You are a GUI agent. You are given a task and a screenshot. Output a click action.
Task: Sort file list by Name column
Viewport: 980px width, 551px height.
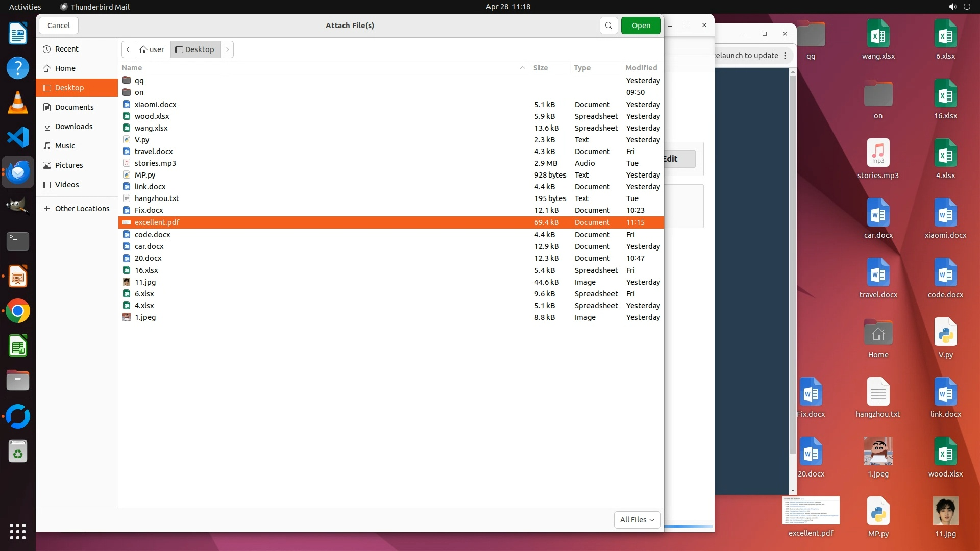(x=132, y=68)
